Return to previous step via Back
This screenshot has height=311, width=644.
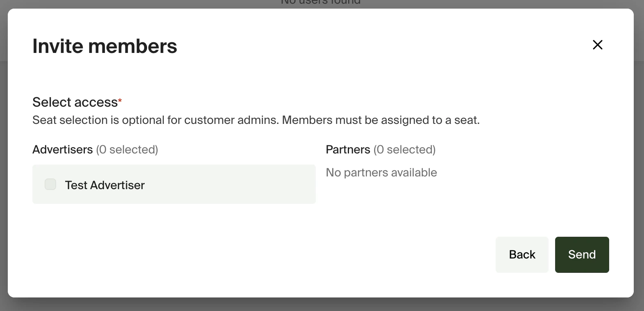[x=522, y=254]
